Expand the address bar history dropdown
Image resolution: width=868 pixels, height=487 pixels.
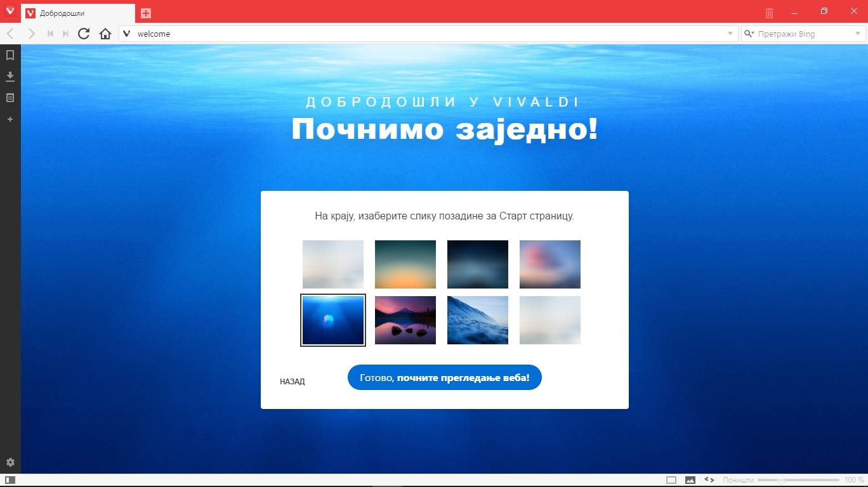click(x=730, y=34)
